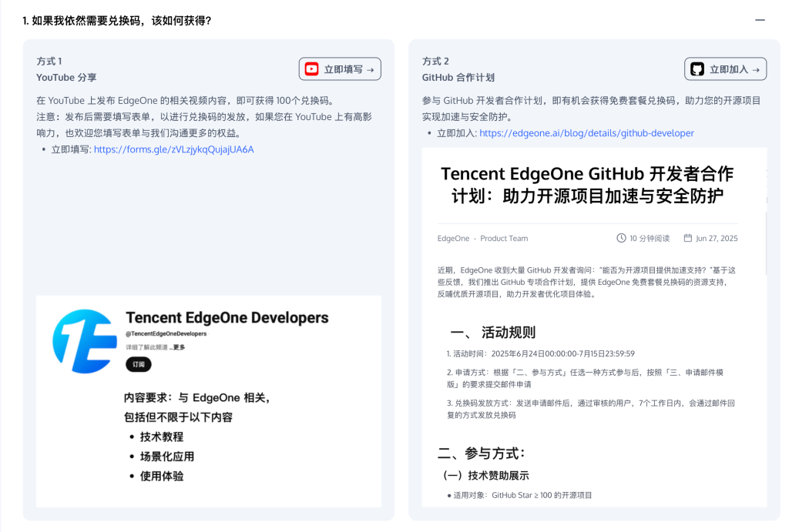This screenshot has height=532, width=789.
Task: Click the blue EdgeOne channel logo
Action: [84, 343]
